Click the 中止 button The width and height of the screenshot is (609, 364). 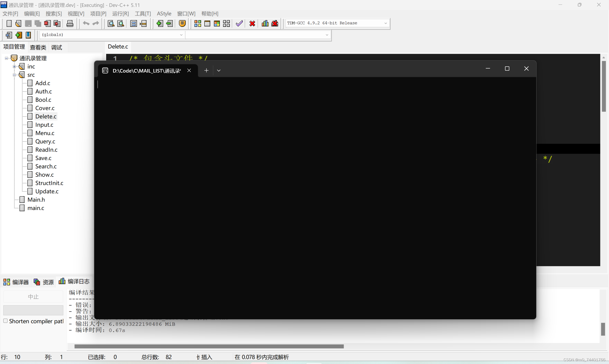33,296
